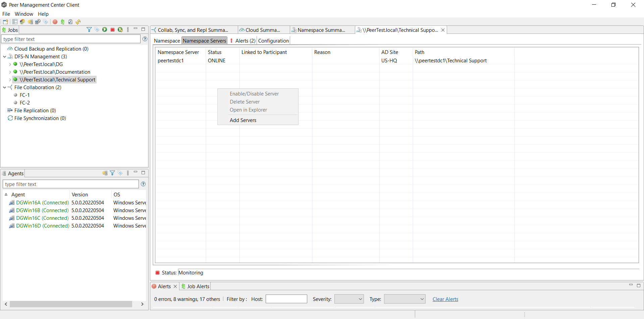Viewport: 644px width, 319px height.
Task: Click the help icon beside Agents filter field
Action: coord(143,184)
